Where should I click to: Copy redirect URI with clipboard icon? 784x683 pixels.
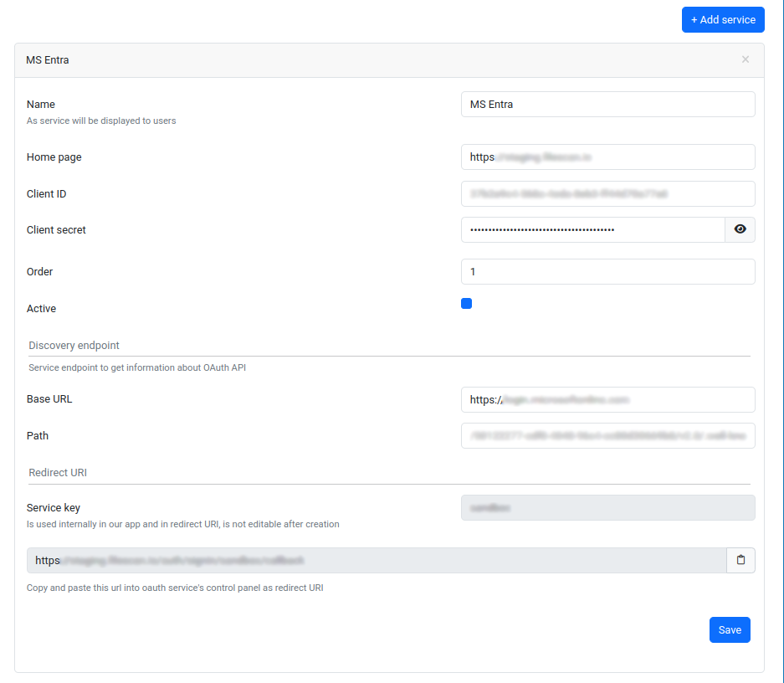(x=740, y=560)
